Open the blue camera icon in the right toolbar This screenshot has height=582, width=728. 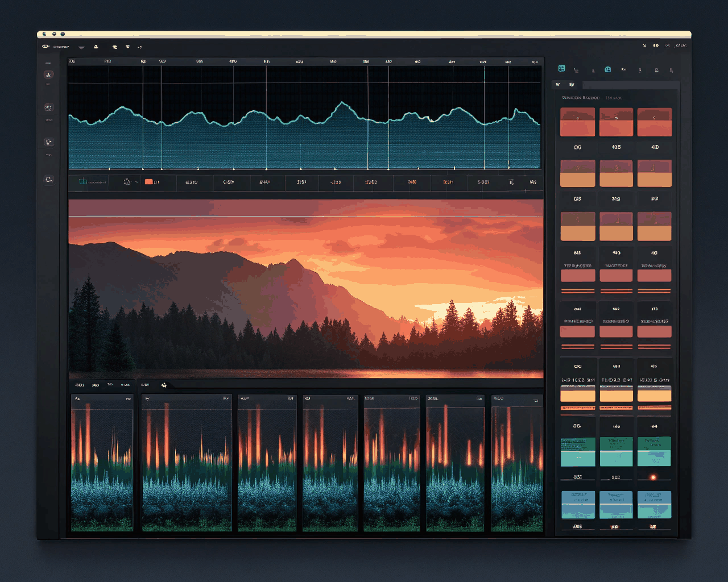click(x=607, y=69)
